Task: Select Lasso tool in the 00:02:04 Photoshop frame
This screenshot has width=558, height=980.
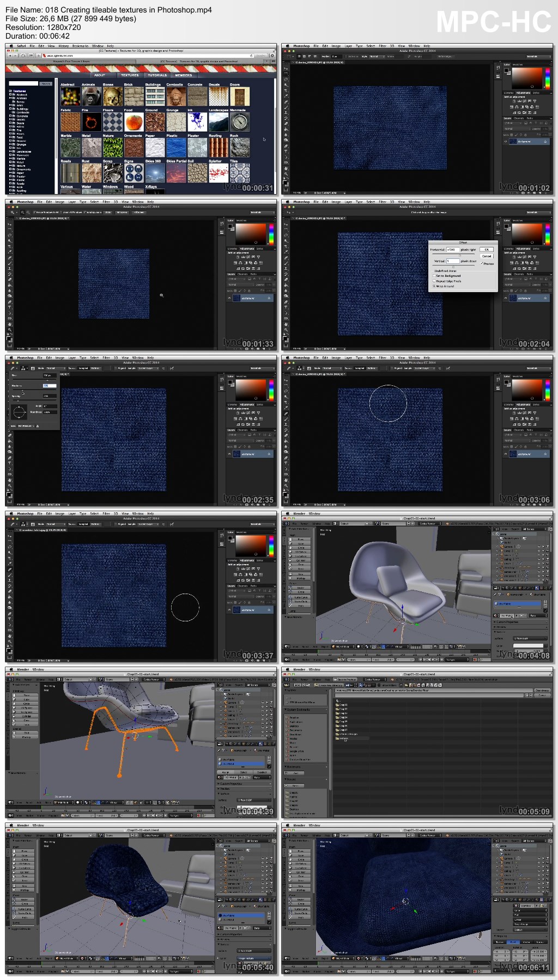Action: click(x=286, y=235)
